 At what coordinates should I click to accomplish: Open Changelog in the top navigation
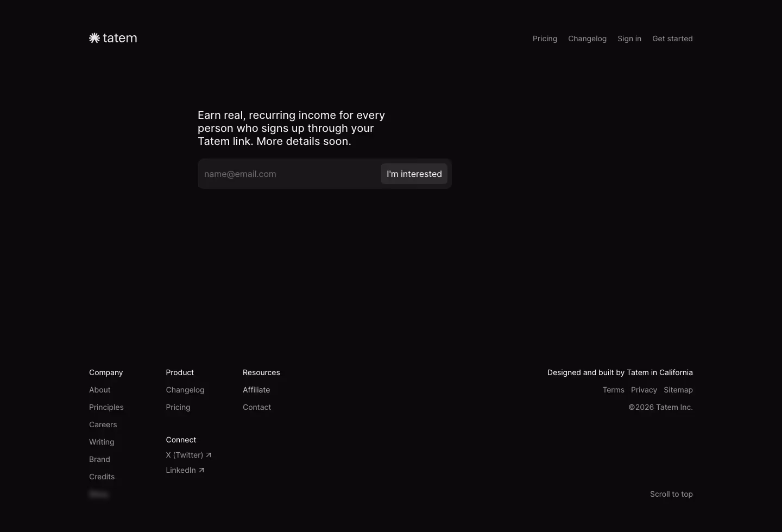[x=587, y=39]
